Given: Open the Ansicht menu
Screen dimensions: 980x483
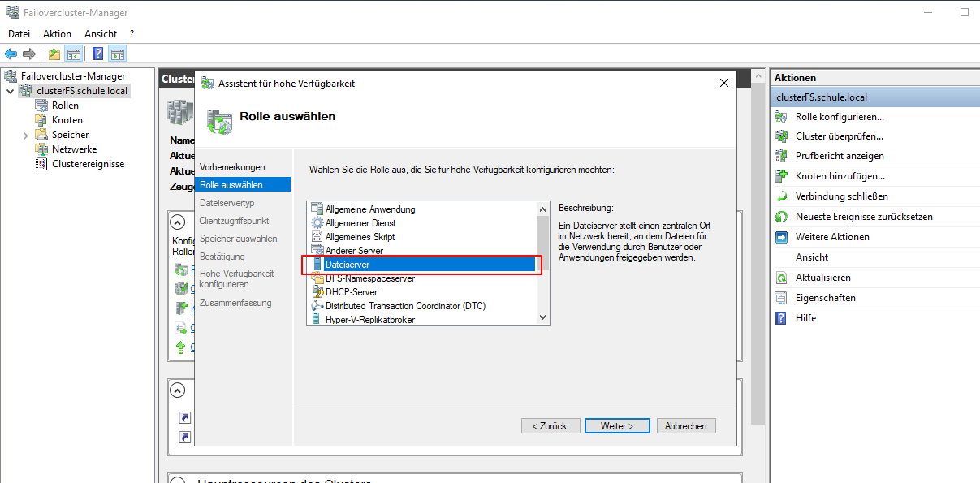Looking at the screenshot, I should (100, 33).
